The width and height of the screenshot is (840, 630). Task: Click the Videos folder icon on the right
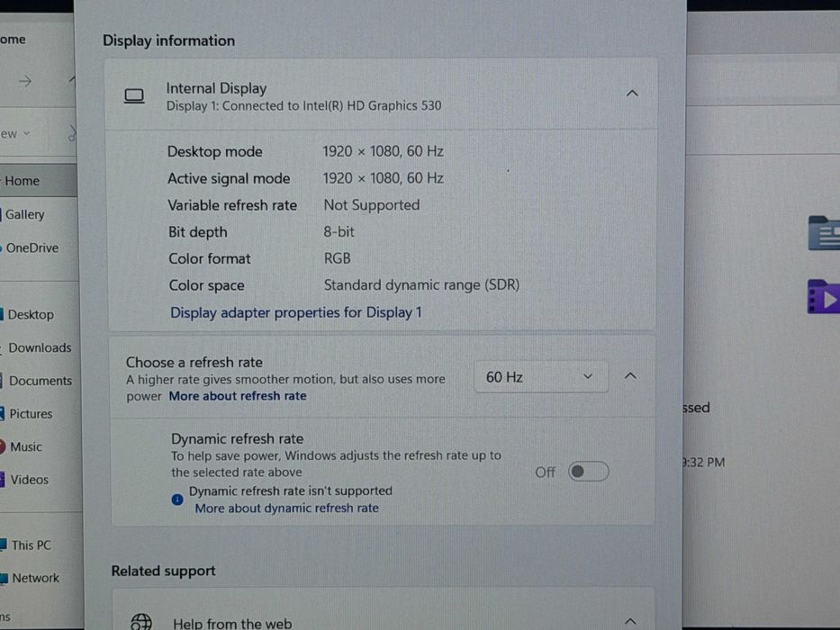coord(824,296)
